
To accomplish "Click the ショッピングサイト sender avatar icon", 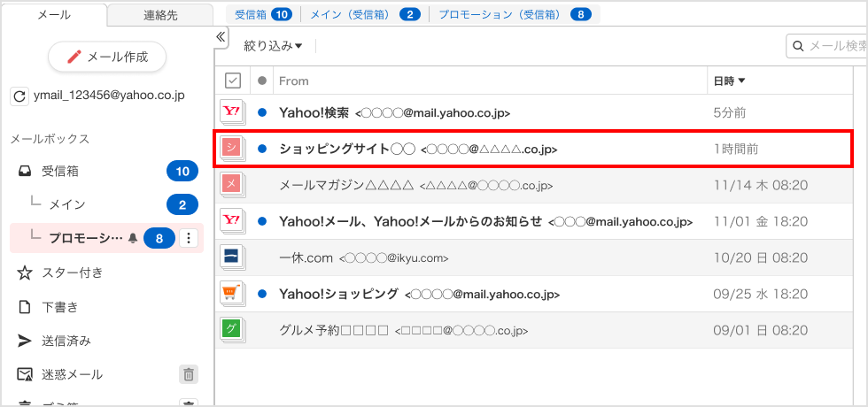I will point(232,149).
